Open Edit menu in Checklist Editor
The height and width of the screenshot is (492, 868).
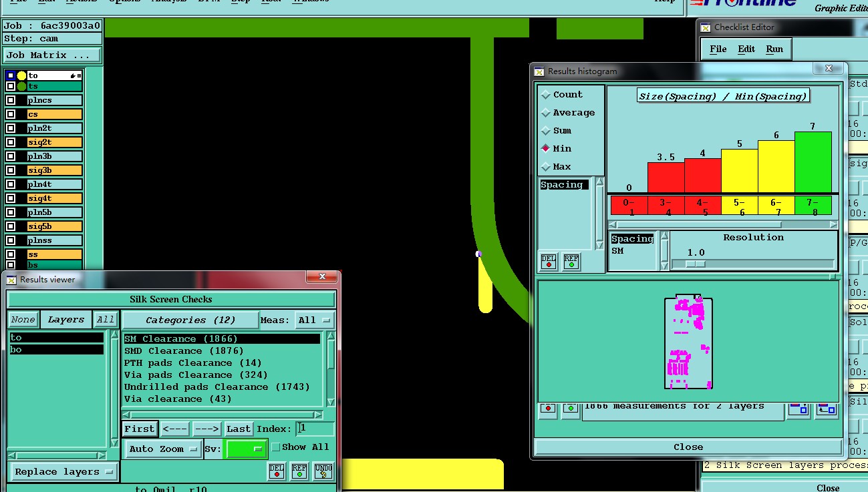pyautogui.click(x=746, y=49)
